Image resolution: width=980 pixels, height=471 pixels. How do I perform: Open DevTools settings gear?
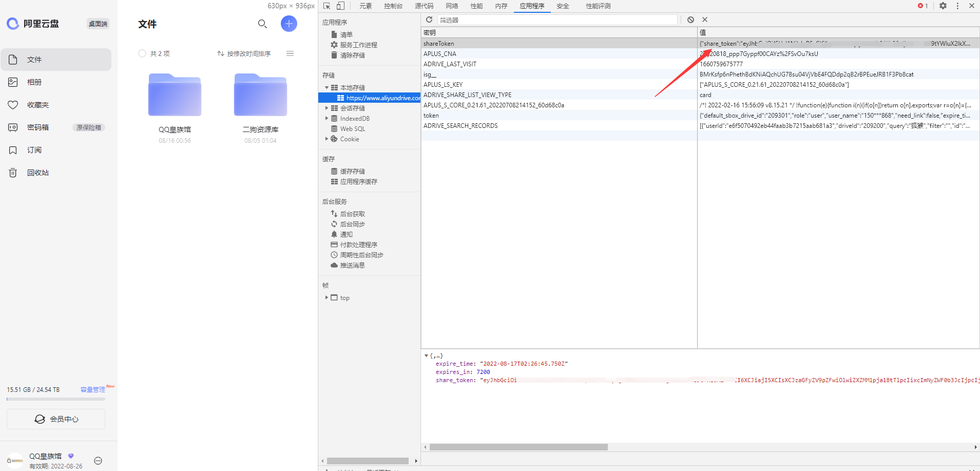[x=943, y=6]
